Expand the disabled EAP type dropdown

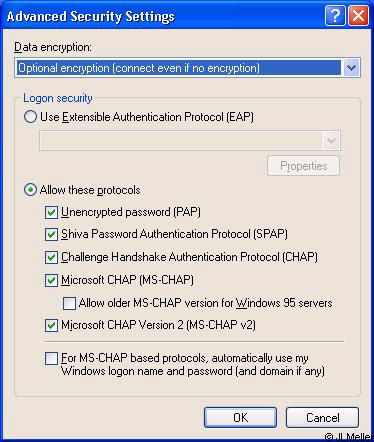click(331, 140)
